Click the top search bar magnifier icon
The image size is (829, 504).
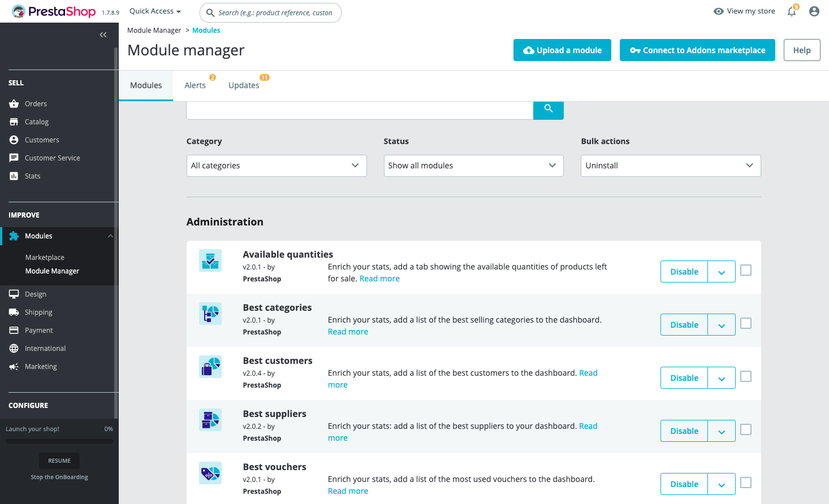[x=210, y=12]
